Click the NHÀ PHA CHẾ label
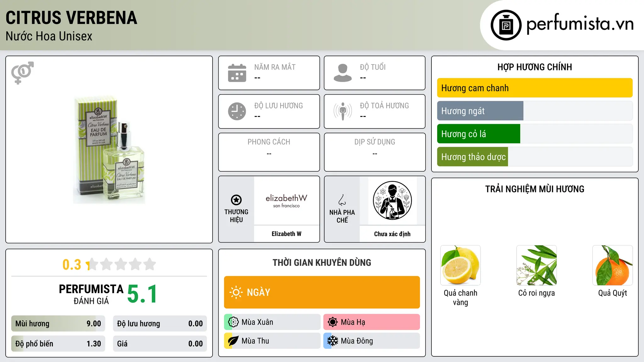 pos(342,216)
